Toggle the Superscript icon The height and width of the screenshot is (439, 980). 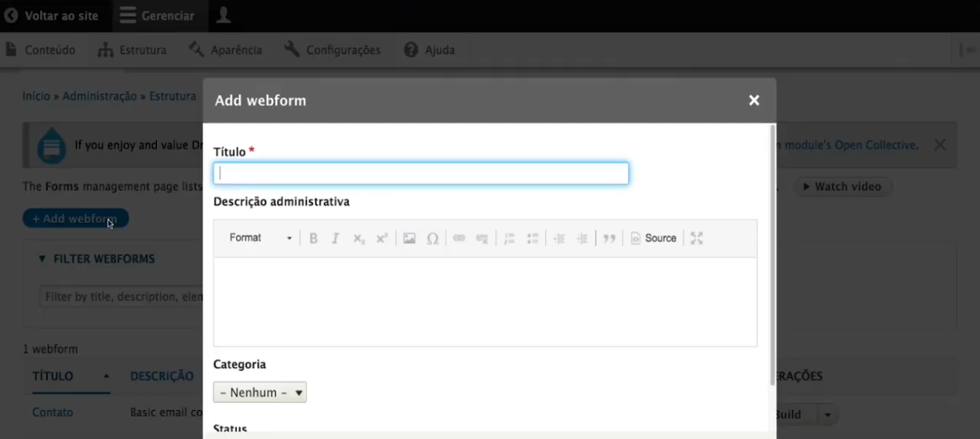coord(382,238)
